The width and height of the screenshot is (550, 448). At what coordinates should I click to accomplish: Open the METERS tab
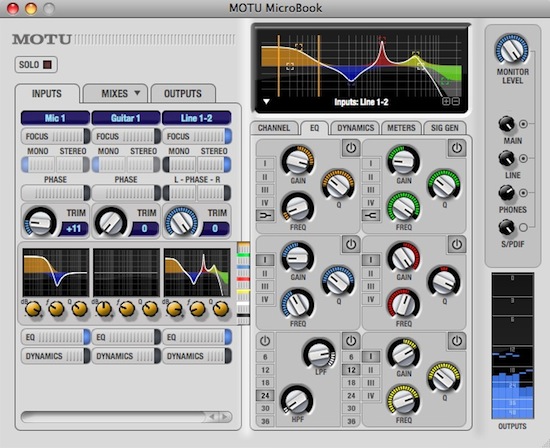(x=401, y=128)
